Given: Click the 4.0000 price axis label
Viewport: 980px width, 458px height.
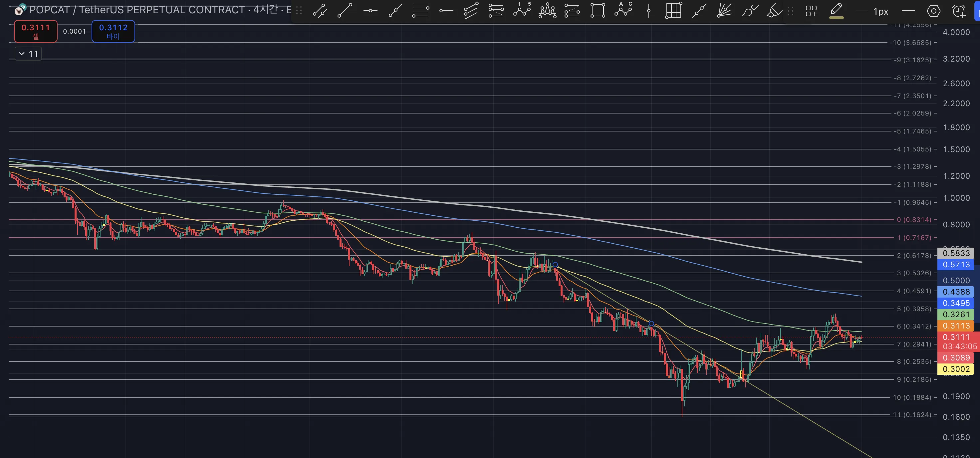Looking at the screenshot, I should [x=956, y=32].
